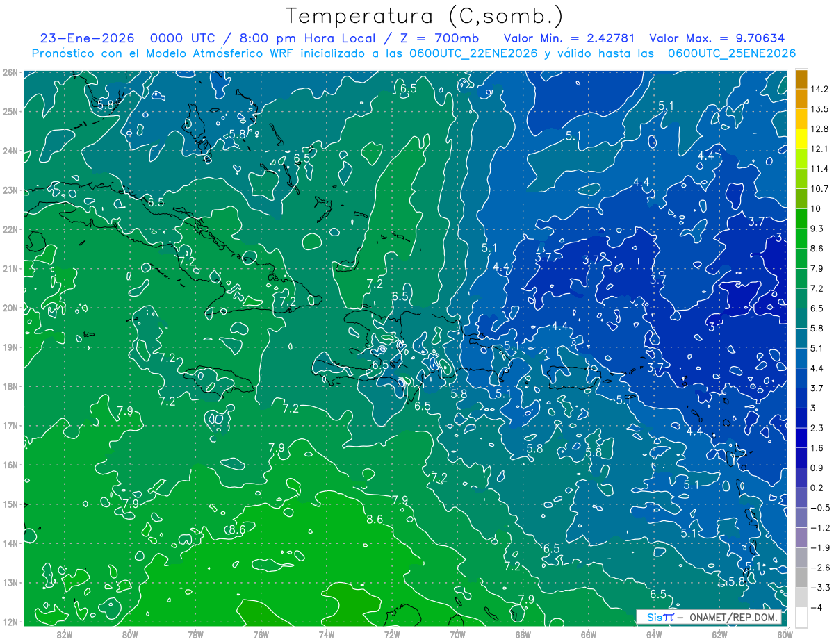Click the colorbar value 12.8
The image size is (834, 644).
[819, 129]
